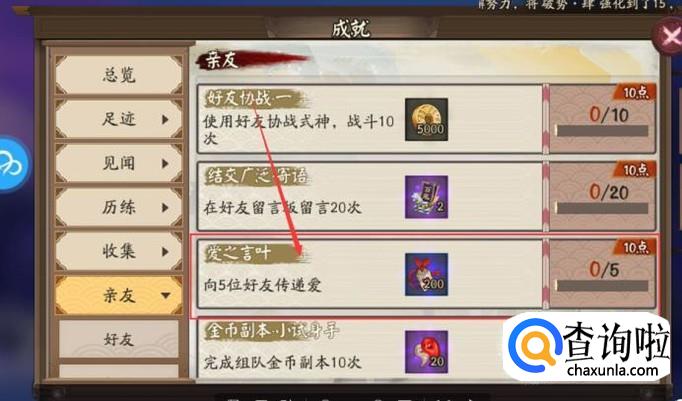This screenshot has width=682, height=401.
Task: Click the 200 reward pouch icon
Action: pyautogui.click(x=426, y=274)
